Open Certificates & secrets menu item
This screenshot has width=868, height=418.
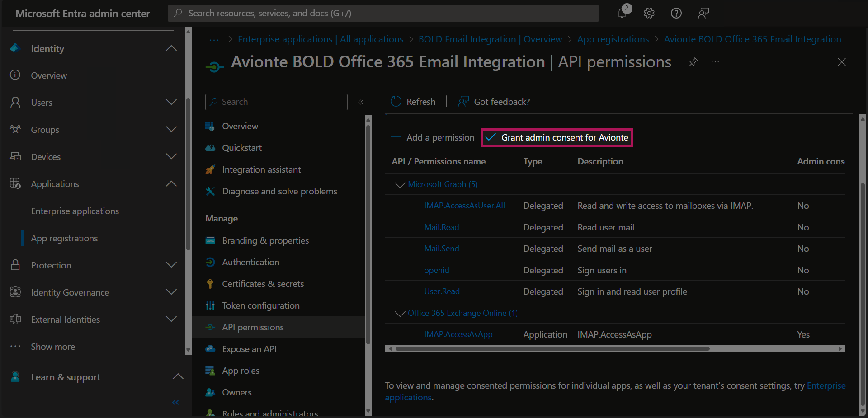click(x=263, y=284)
